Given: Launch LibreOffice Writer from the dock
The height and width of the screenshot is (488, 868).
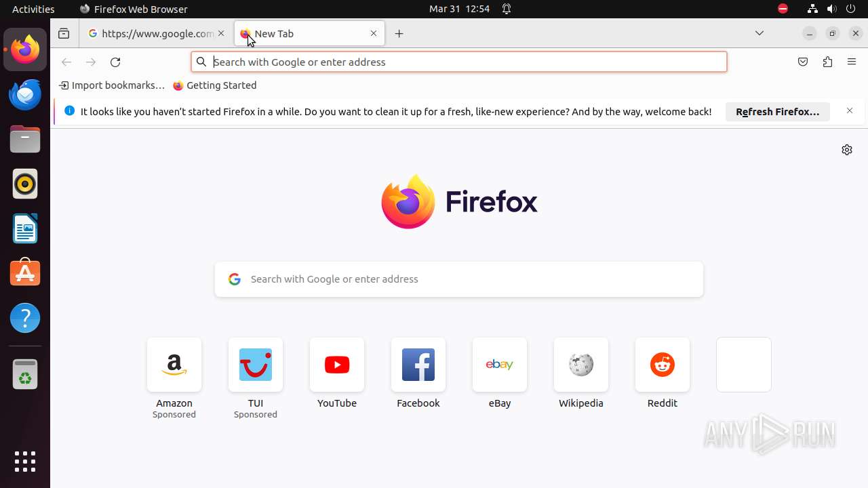Looking at the screenshot, I should coord(25,228).
